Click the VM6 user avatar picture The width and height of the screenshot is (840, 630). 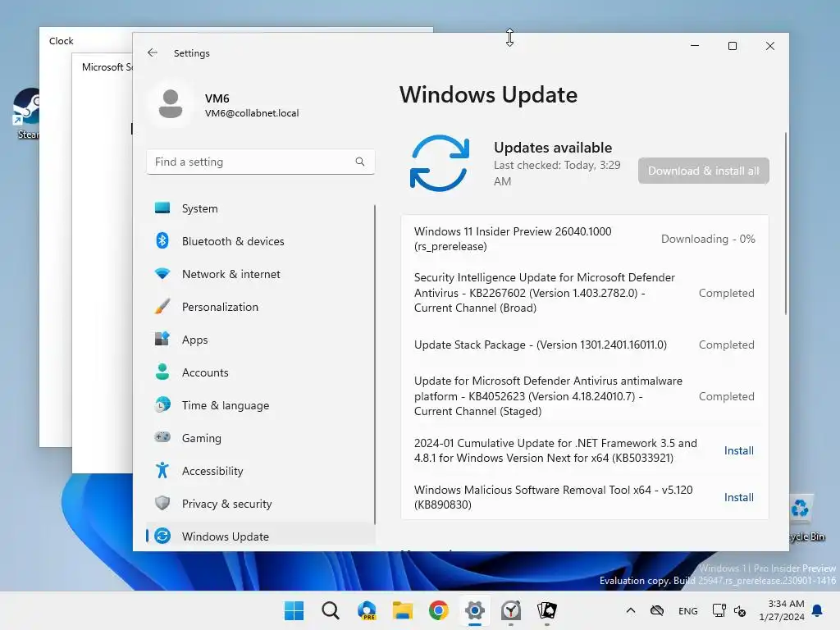(x=171, y=104)
